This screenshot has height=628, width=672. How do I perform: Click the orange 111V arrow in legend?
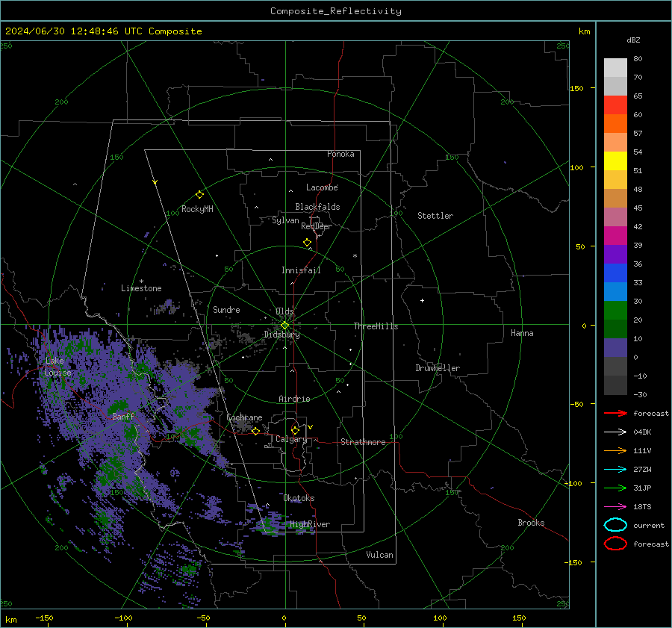click(x=615, y=450)
